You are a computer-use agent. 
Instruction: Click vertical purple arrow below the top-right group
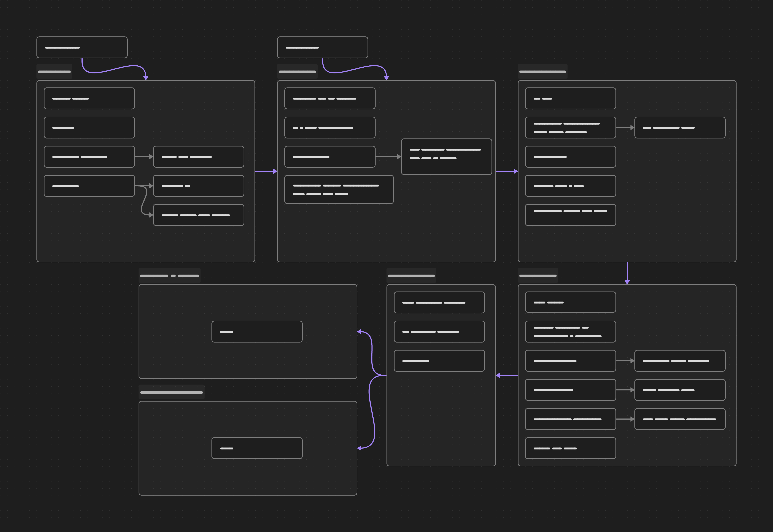627,273
